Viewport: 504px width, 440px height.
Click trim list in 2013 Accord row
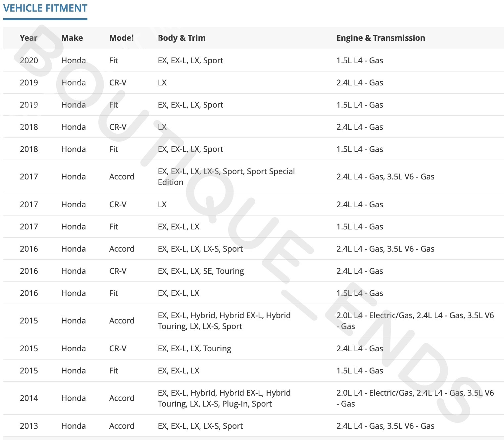tap(200, 426)
